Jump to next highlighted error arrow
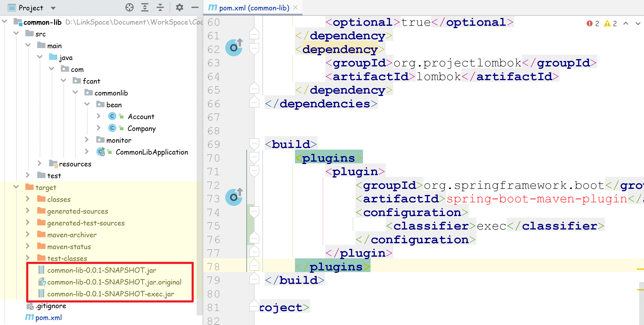Image resolution: width=644 pixels, height=325 pixels. click(x=638, y=23)
